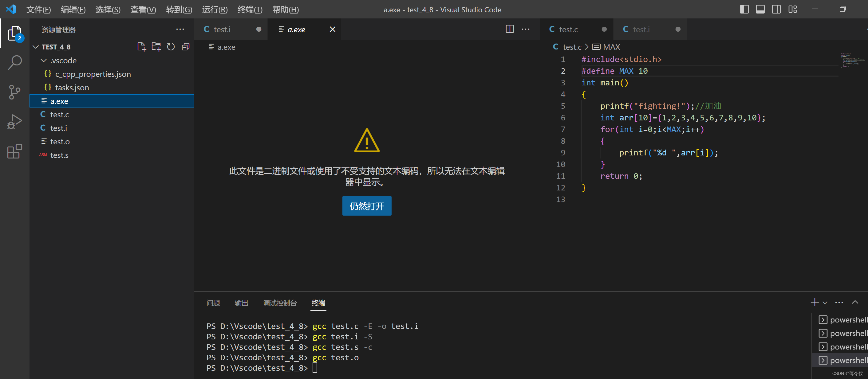Viewport: 868px width, 379px height.
Task: Click the 仍然打开 button
Action: point(367,206)
